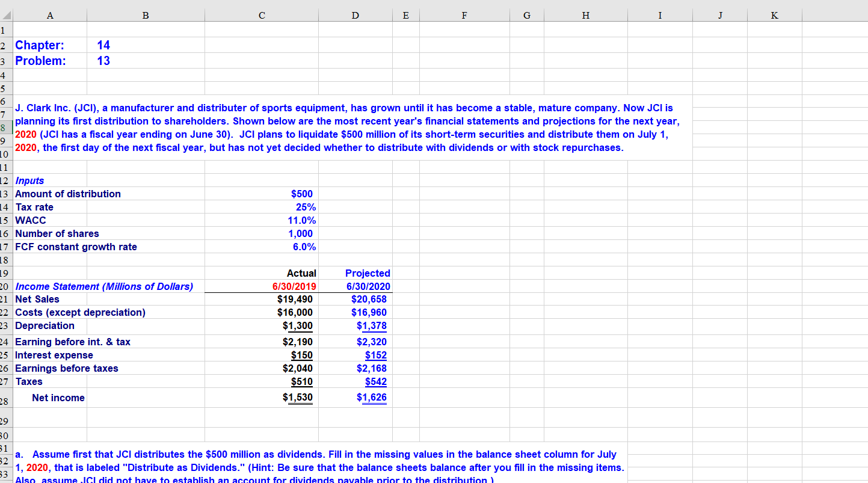
Task: Select column C header
Action: click(x=262, y=16)
